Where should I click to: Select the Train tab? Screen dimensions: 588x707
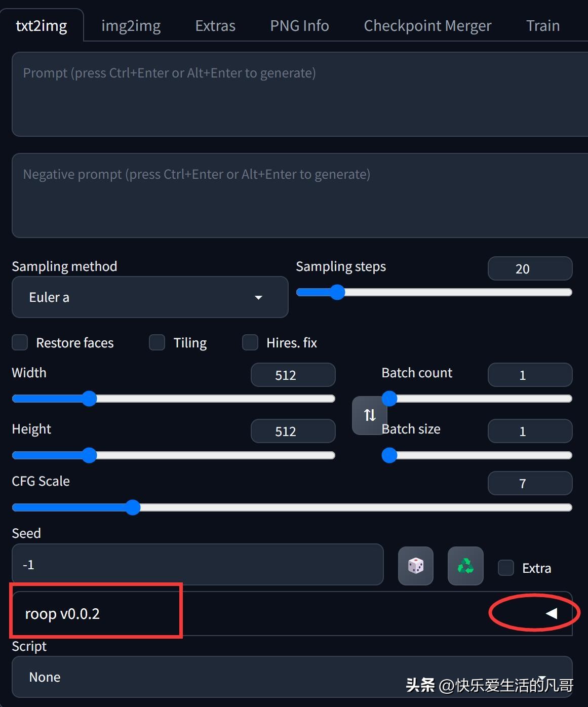542,25
